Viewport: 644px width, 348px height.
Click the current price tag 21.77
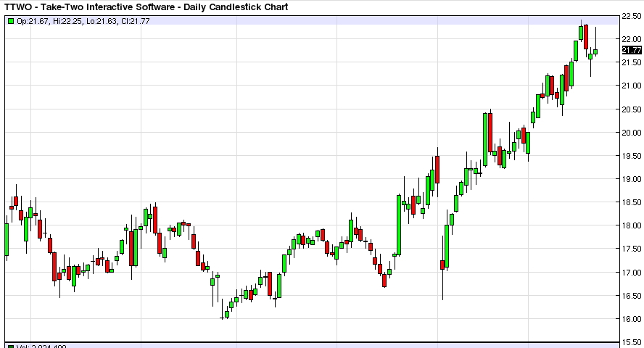point(632,50)
